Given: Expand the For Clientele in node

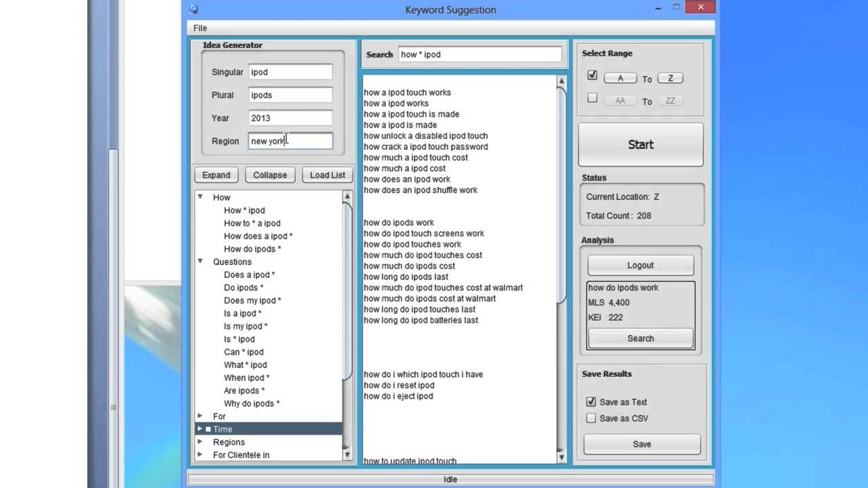Looking at the screenshot, I should pos(200,454).
